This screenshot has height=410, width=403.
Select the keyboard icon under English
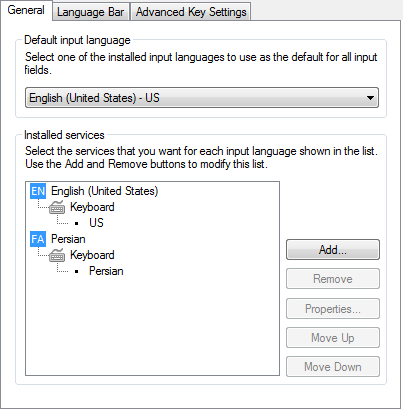[x=57, y=207]
